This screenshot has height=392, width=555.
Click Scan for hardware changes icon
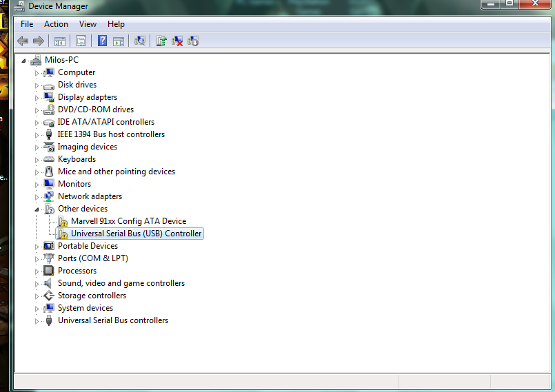tap(140, 41)
